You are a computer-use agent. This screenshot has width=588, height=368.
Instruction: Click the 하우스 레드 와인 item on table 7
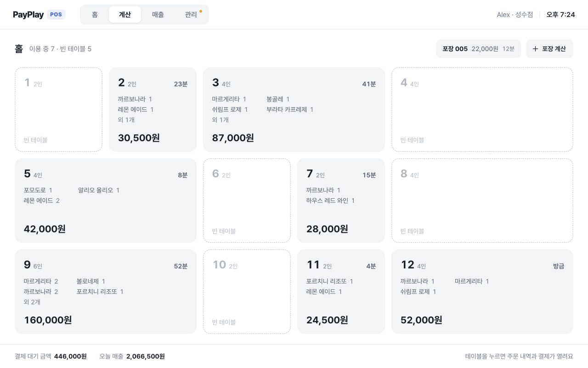tap(330, 201)
